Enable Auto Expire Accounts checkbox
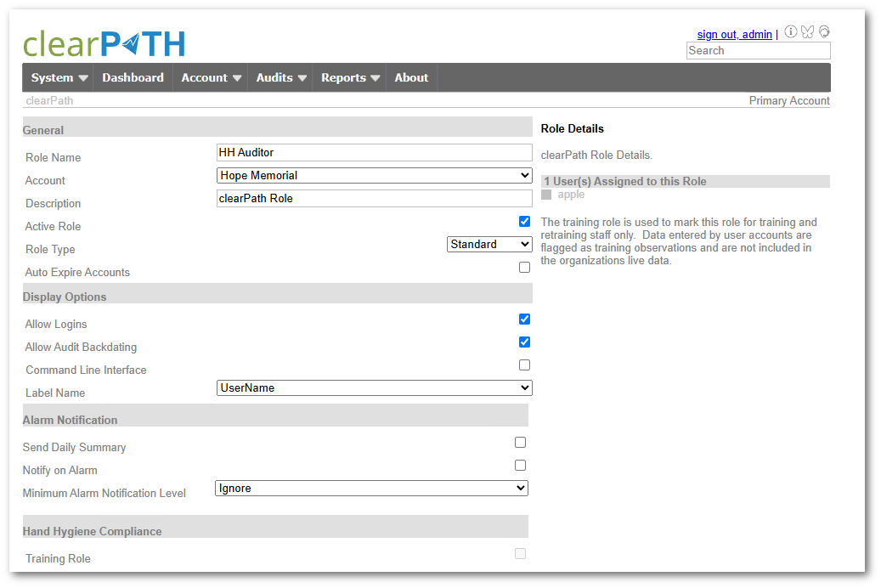The height and width of the screenshot is (588, 881). click(x=524, y=267)
